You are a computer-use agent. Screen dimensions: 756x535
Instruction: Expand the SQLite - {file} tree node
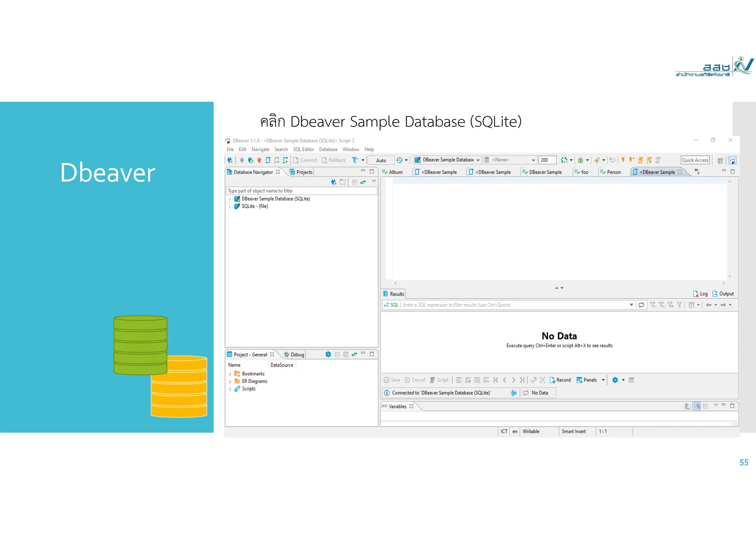(230, 207)
